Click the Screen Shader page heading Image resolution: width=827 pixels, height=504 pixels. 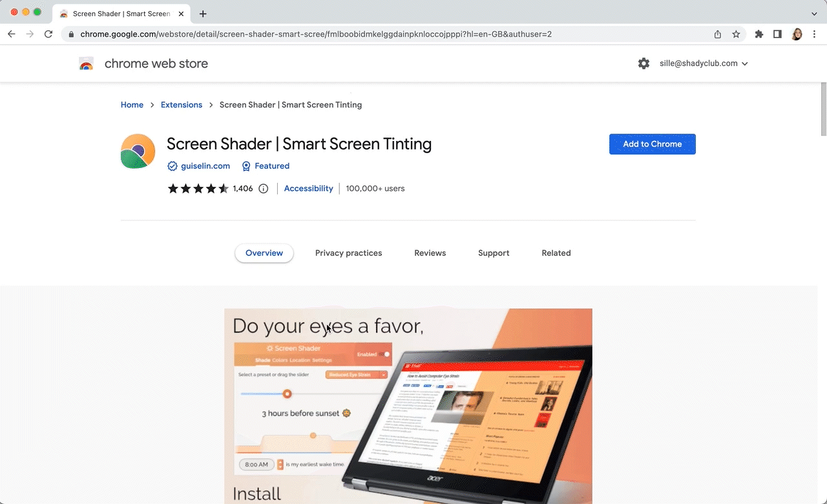click(299, 143)
